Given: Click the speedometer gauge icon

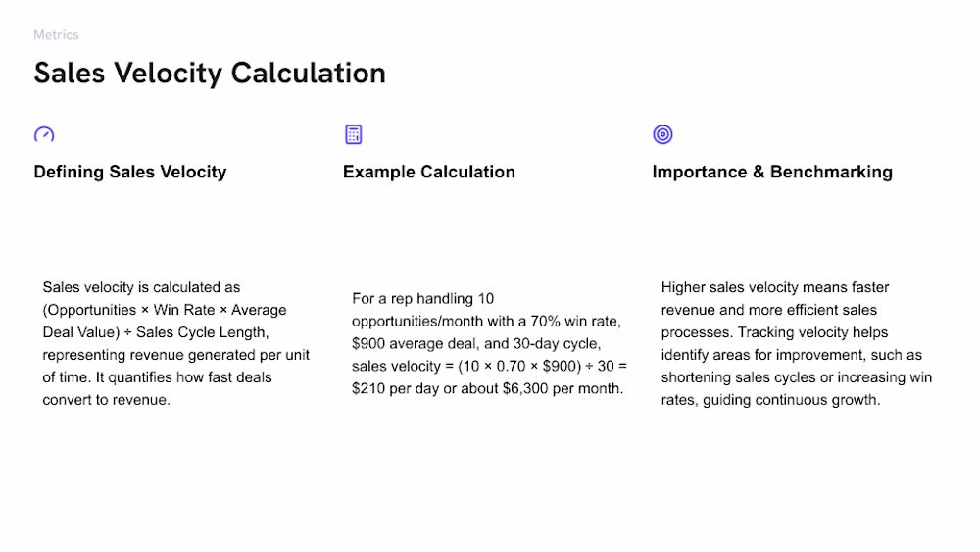Looking at the screenshot, I should click(44, 134).
